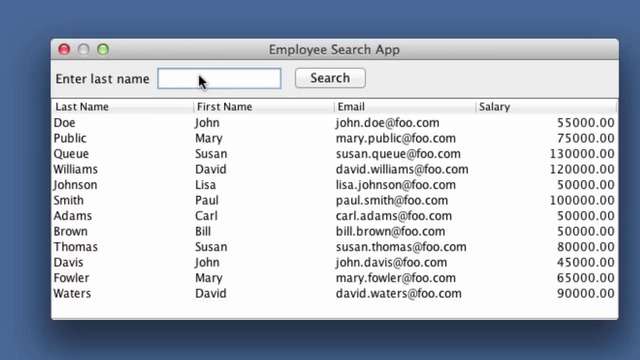Click salary 65000.00
640x360 pixels.
pos(586,278)
